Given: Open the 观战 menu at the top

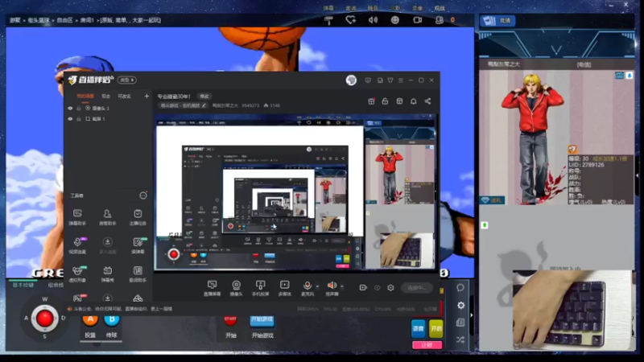Looking at the screenshot, I should click(x=440, y=8).
